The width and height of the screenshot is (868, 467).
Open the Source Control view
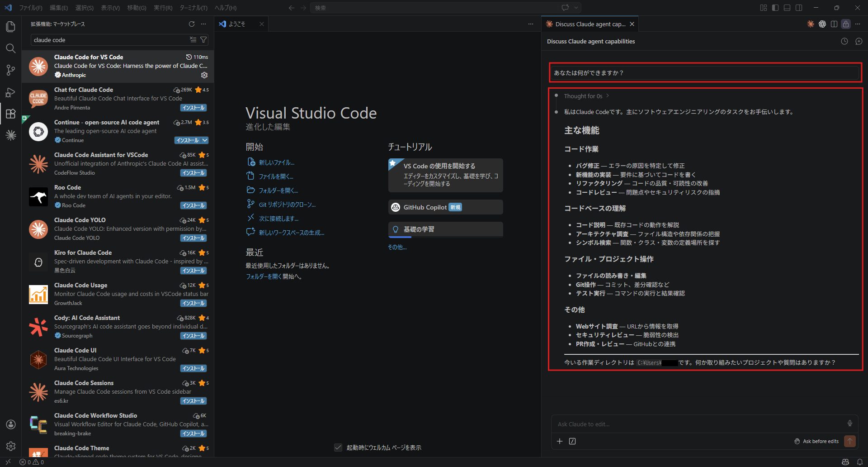(10, 70)
